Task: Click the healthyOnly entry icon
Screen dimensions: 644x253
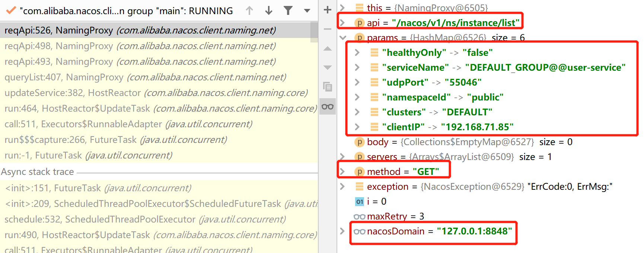Action: [x=374, y=52]
